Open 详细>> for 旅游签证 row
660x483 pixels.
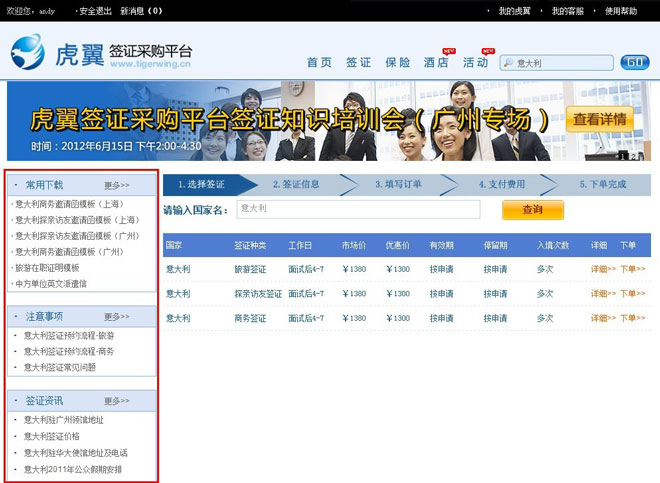click(603, 269)
